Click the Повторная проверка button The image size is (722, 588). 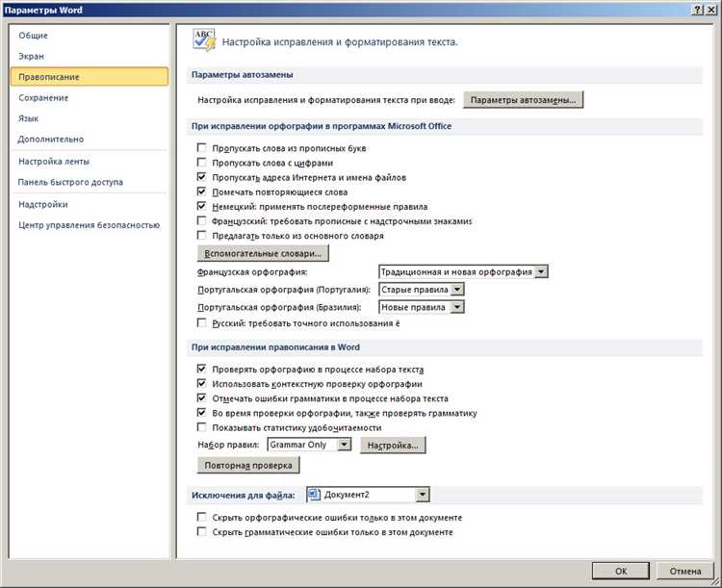[248, 465]
